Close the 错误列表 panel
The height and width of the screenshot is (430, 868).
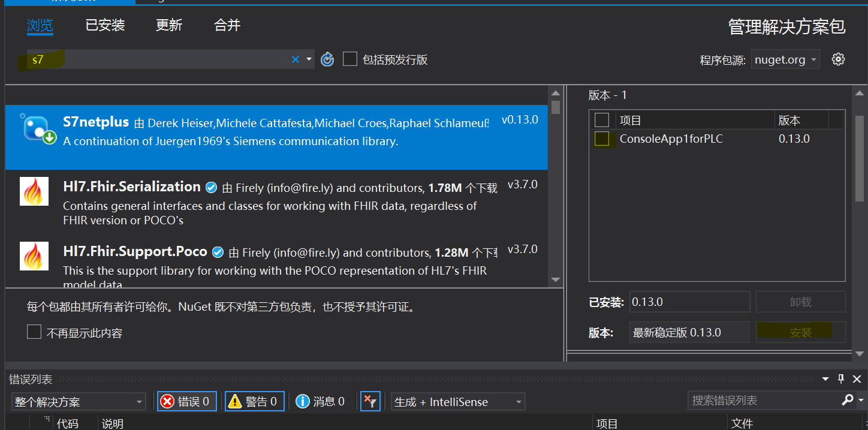(x=857, y=379)
